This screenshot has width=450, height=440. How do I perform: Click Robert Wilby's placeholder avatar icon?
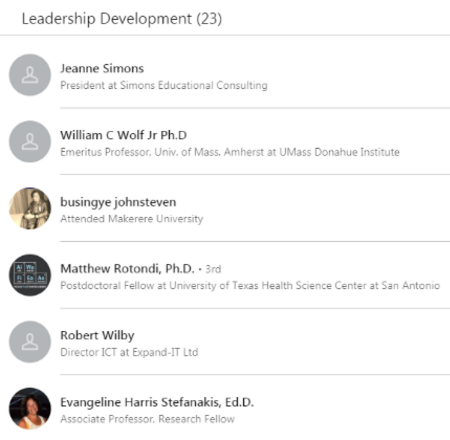point(30,342)
